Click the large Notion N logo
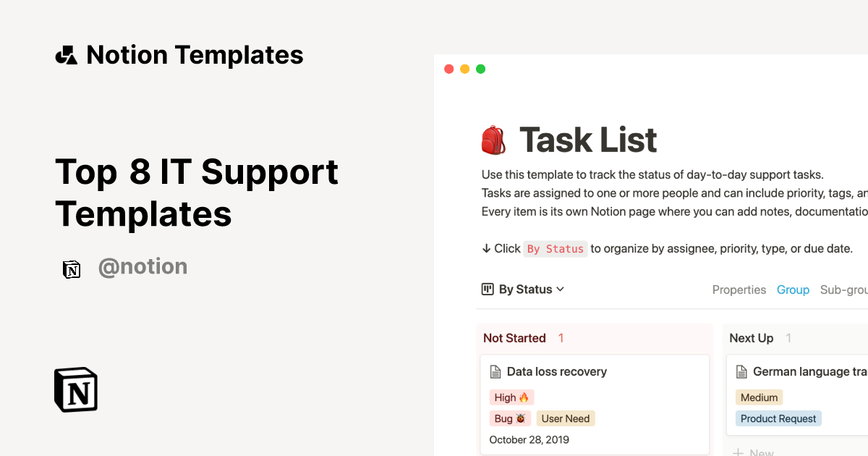 (x=75, y=389)
